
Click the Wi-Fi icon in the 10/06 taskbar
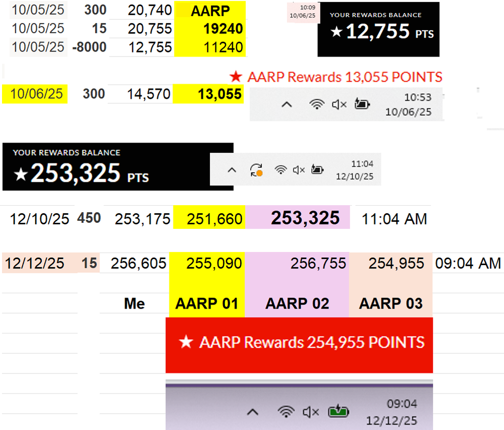317,104
